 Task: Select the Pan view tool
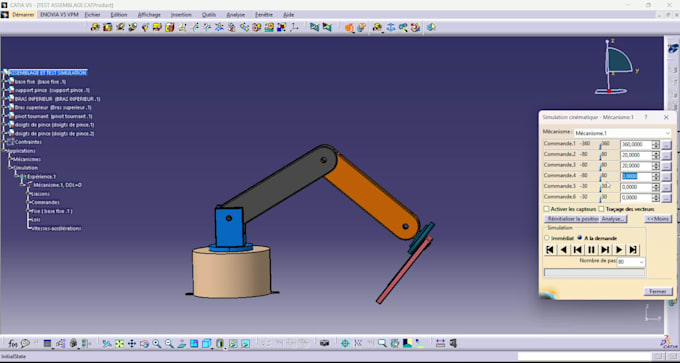click(132, 343)
